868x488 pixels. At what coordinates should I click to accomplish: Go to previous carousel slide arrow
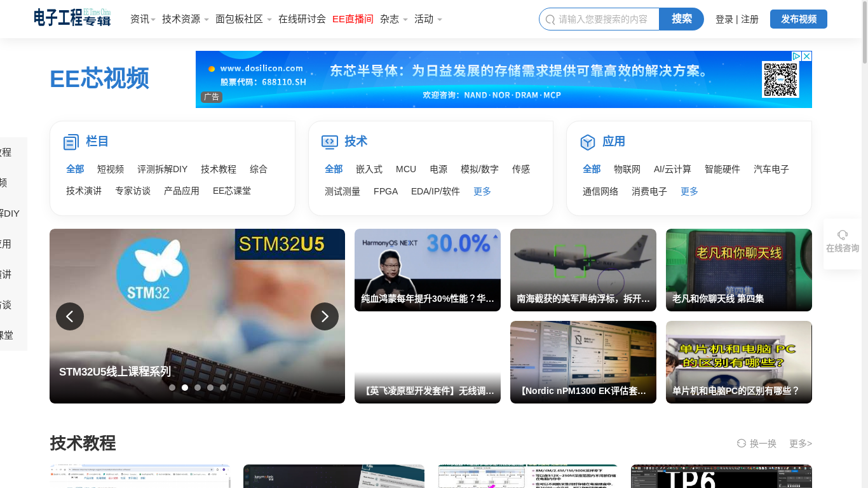click(70, 316)
